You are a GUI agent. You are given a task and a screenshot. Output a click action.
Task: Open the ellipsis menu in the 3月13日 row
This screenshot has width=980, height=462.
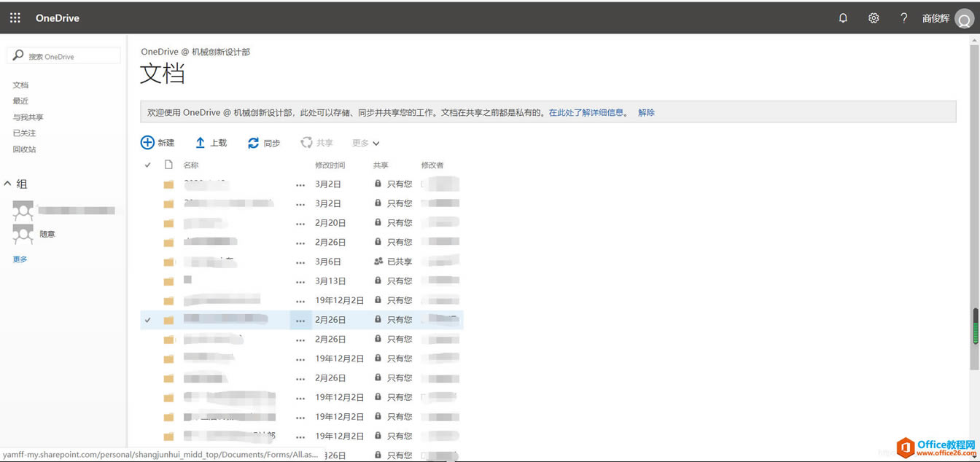click(300, 281)
